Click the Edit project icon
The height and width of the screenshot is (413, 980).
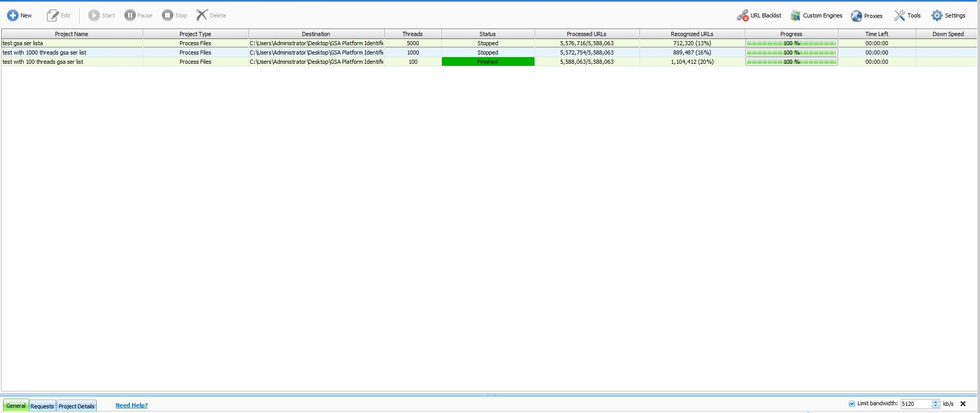(52, 15)
